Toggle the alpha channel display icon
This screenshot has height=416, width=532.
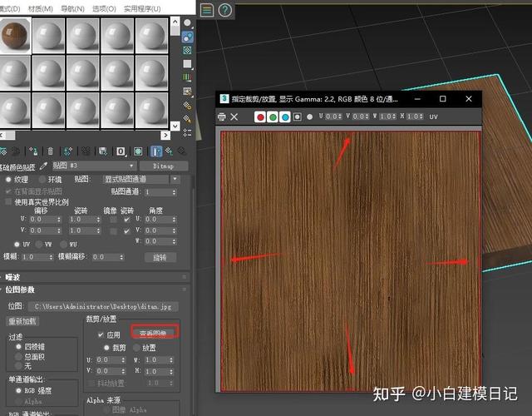(x=298, y=117)
